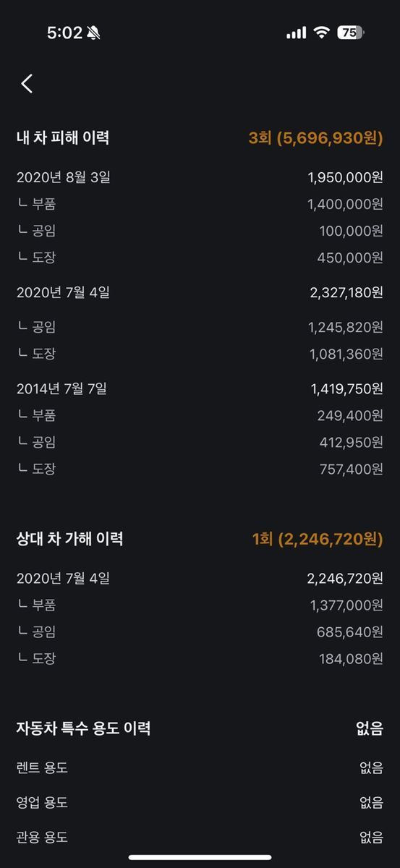Tap the cellular signal bars icon
Screen dimensions: 400x868
(297, 33)
